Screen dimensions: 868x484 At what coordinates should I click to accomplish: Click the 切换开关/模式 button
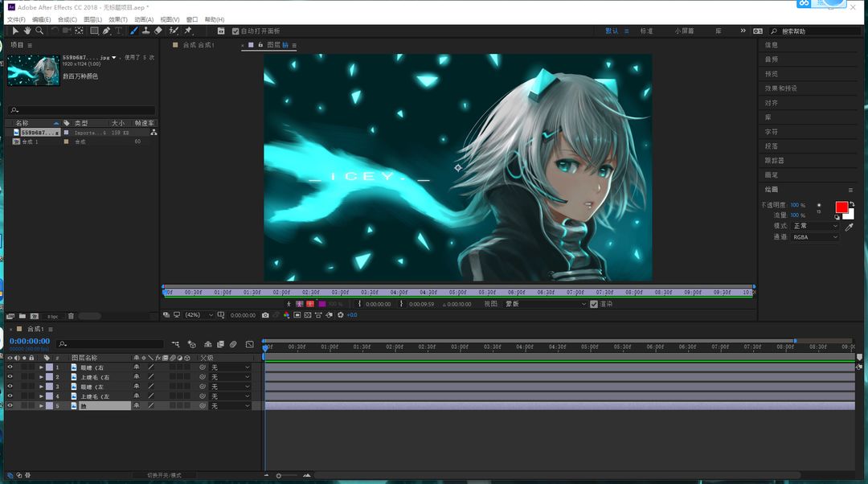click(x=164, y=475)
